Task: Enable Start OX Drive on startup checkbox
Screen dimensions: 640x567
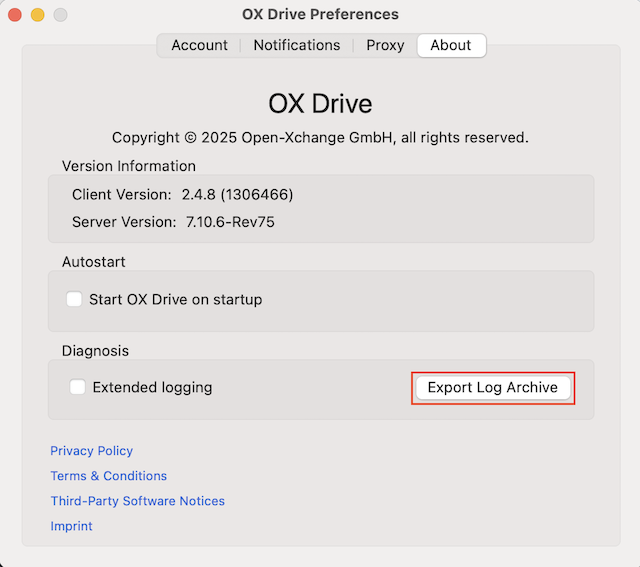Action: (x=74, y=299)
